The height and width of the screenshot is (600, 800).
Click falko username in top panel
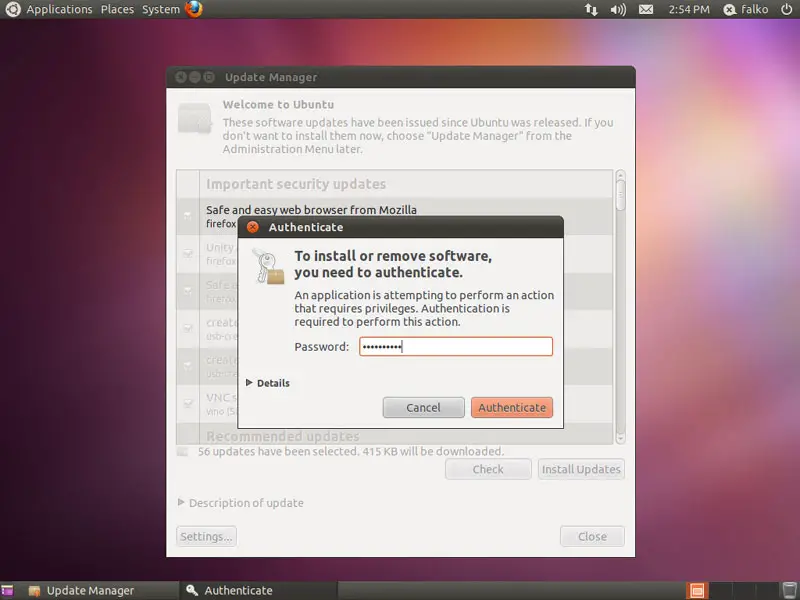(x=755, y=9)
